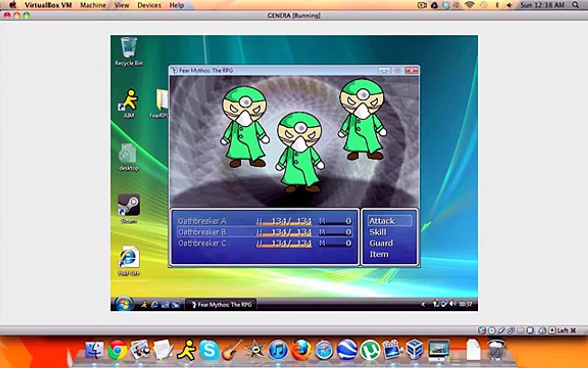This screenshot has width=588, height=368.
Task: Select the Attack battle command
Action: click(x=389, y=221)
